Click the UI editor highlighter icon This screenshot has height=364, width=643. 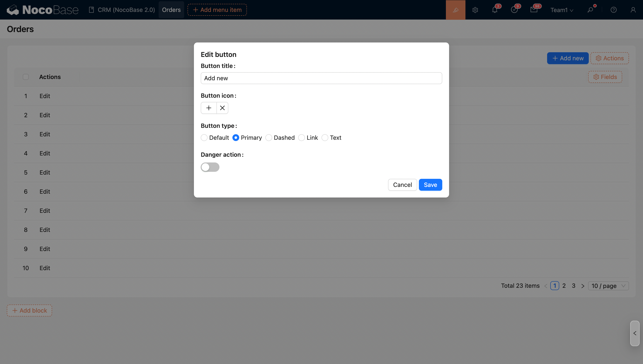[x=455, y=10]
